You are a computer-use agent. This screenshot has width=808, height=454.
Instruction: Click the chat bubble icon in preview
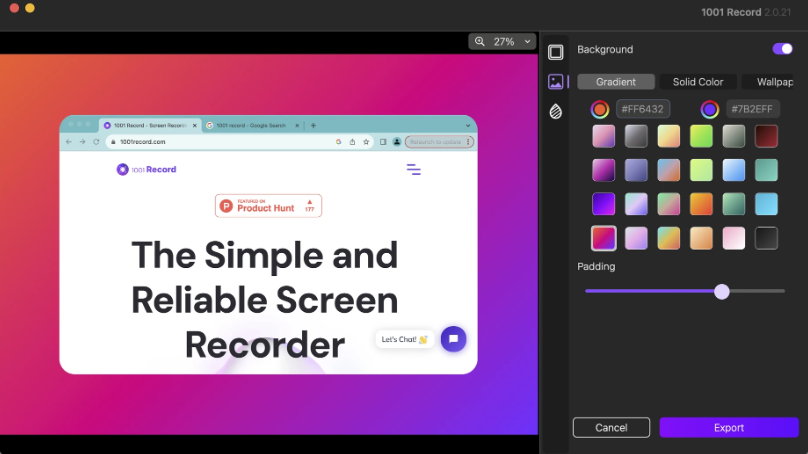(453, 339)
